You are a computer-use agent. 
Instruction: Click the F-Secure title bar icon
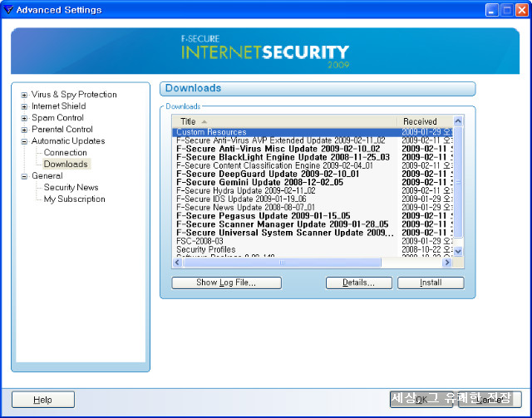click(8, 9)
